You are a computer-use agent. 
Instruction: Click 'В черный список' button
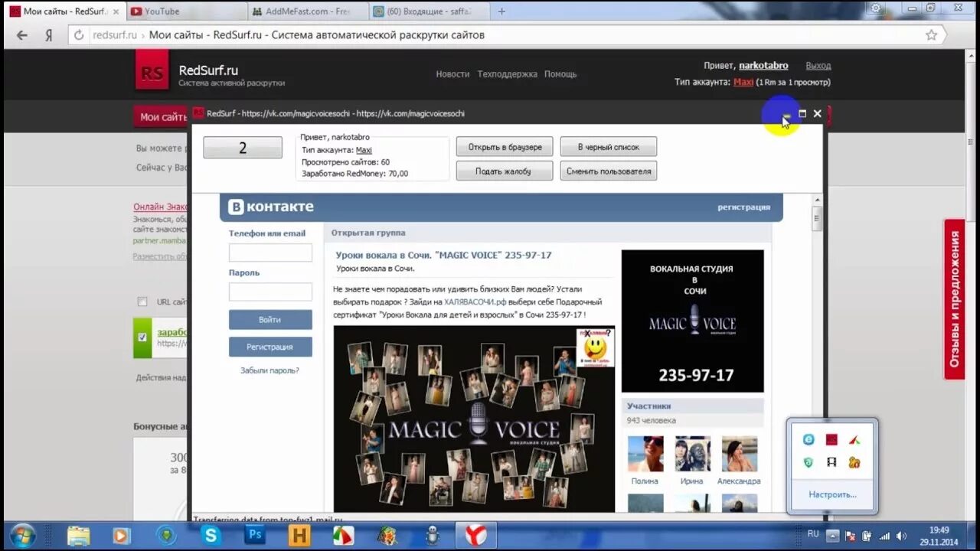pyautogui.click(x=609, y=147)
